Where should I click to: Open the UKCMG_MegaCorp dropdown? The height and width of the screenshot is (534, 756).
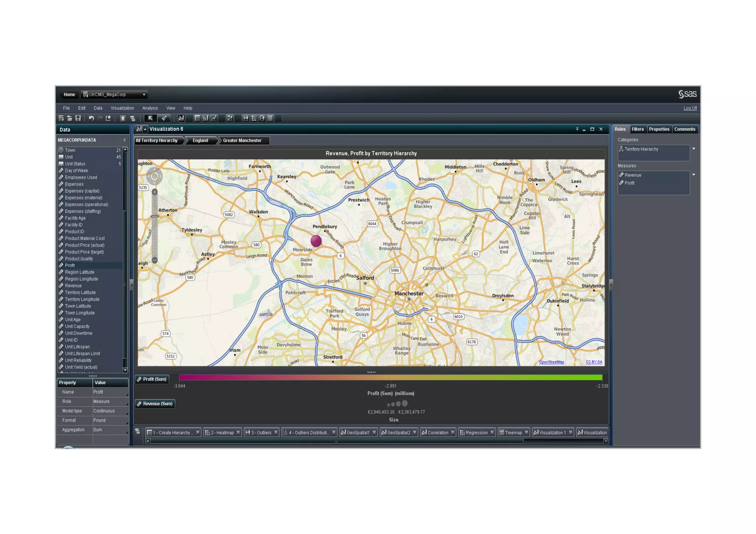click(144, 95)
